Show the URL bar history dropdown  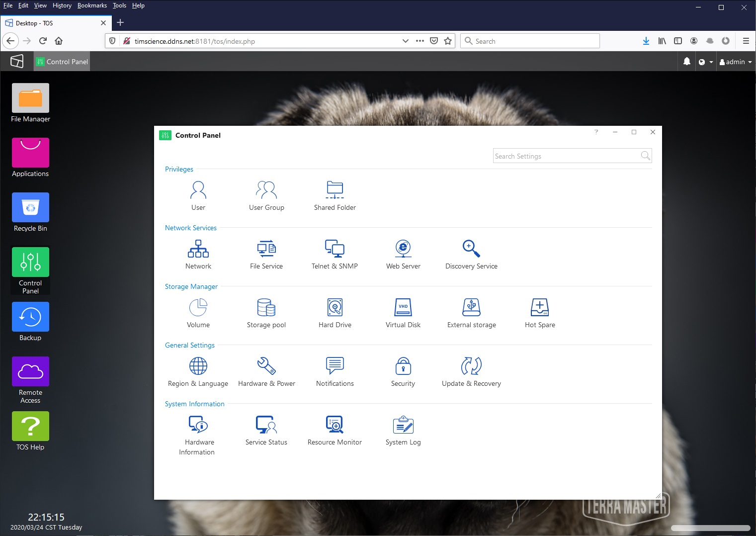point(405,41)
